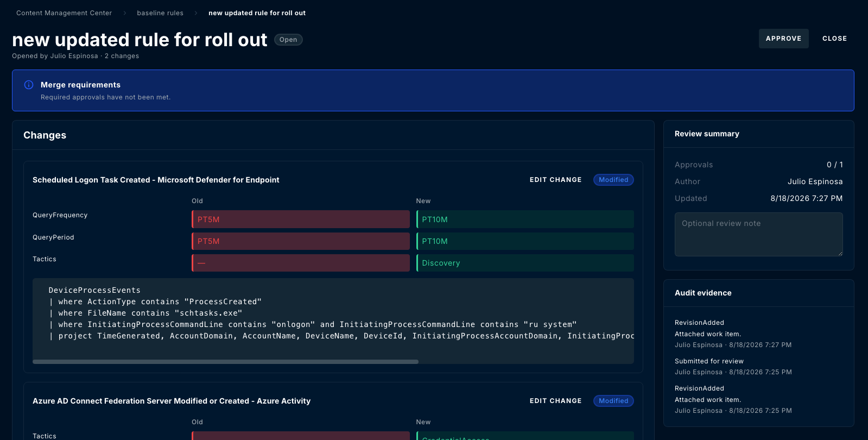Edit change for Scheduled Logon Task Created rule
This screenshot has width=868, height=440.
pyautogui.click(x=555, y=180)
